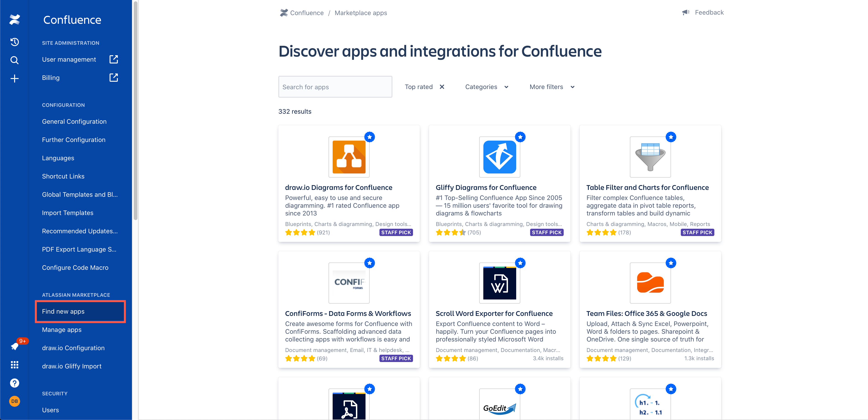The image size is (868, 420).
Task: Navigate to General Configuration section
Action: pos(74,121)
